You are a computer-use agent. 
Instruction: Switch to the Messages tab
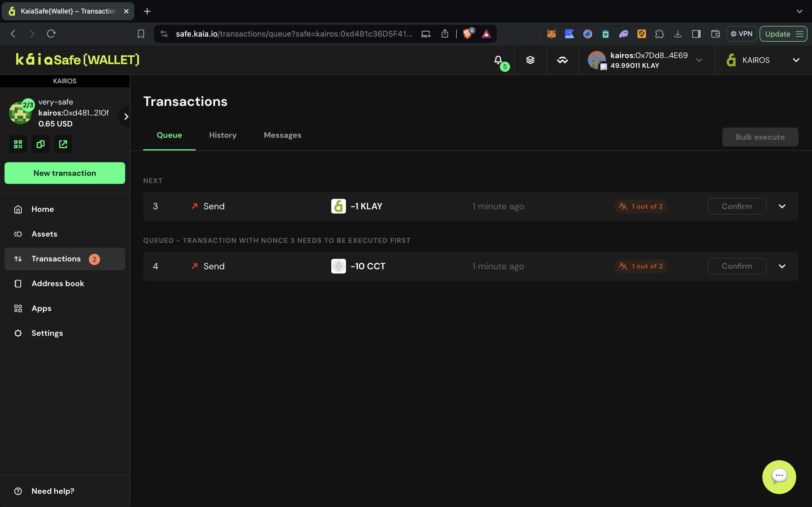tap(282, 135)
